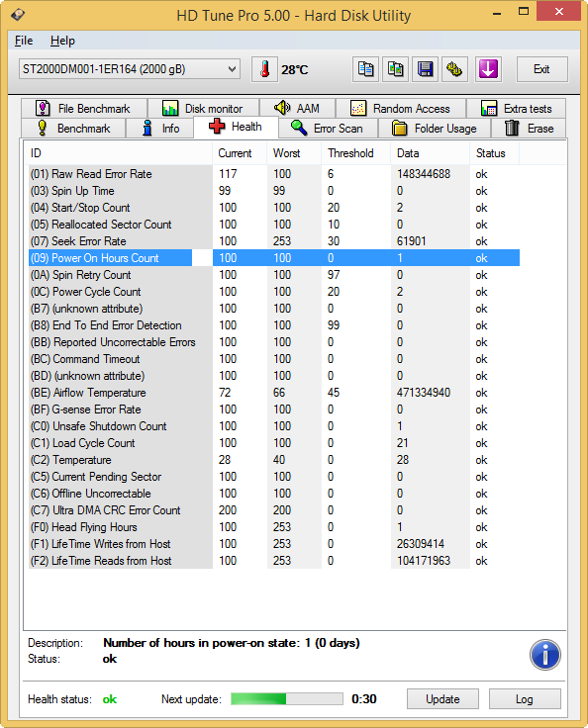Switch to the AAM tab
Screen dimensions: 588x728
click(x=297, y=109)
